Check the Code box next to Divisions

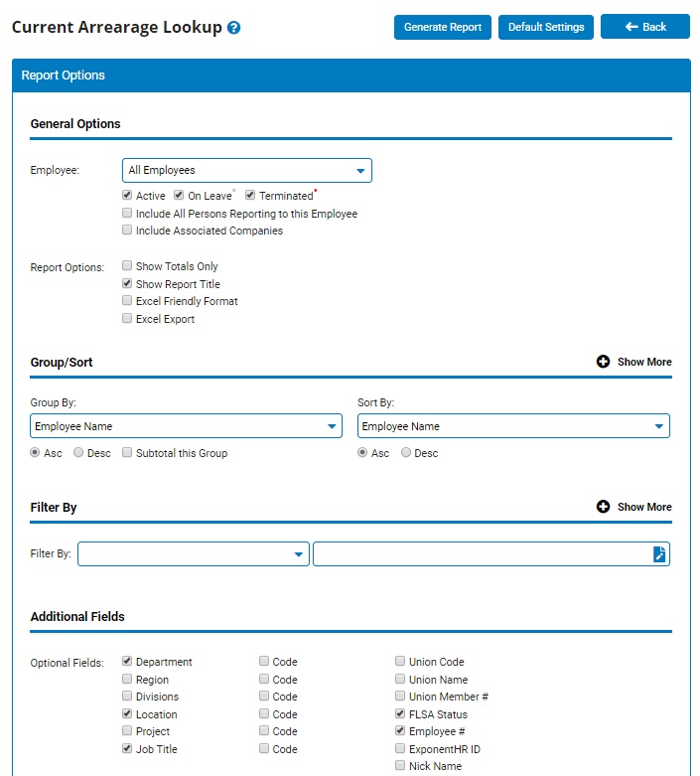pos(264,696)
